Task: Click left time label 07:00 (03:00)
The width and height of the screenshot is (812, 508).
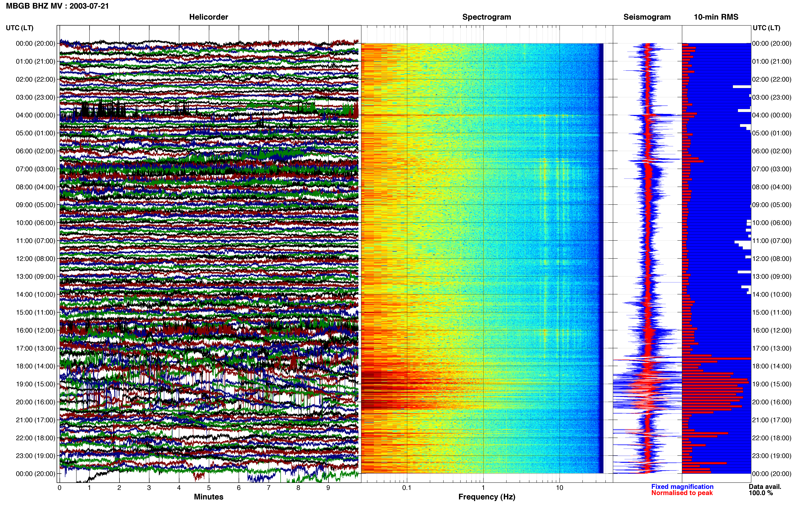Action: tap(36, 169)
